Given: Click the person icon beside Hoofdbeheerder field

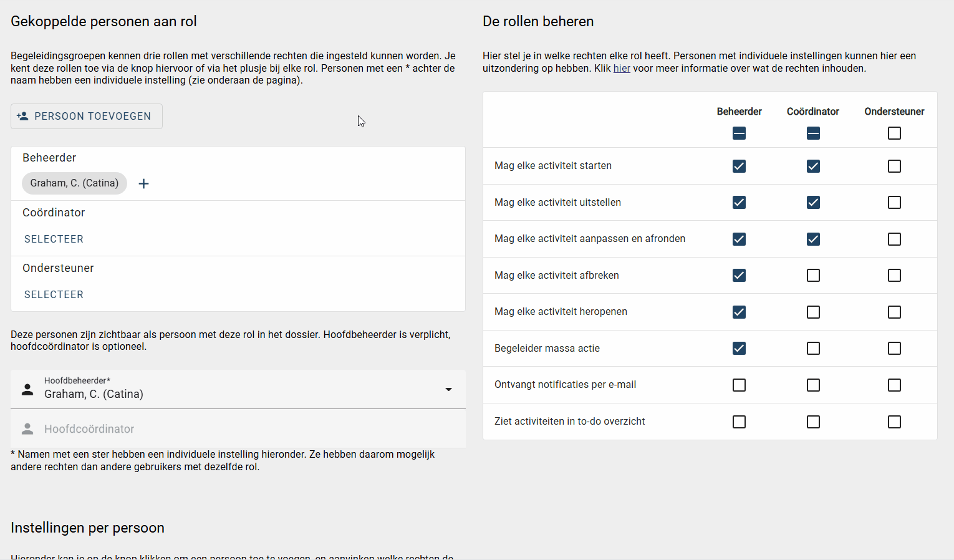Looking at the screenshot, I should (27, 390).
